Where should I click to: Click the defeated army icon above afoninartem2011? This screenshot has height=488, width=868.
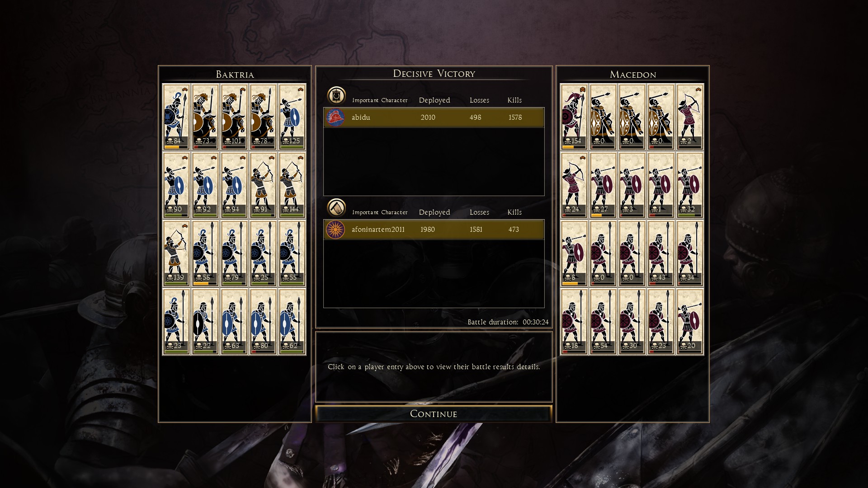[x=336, y=208]
